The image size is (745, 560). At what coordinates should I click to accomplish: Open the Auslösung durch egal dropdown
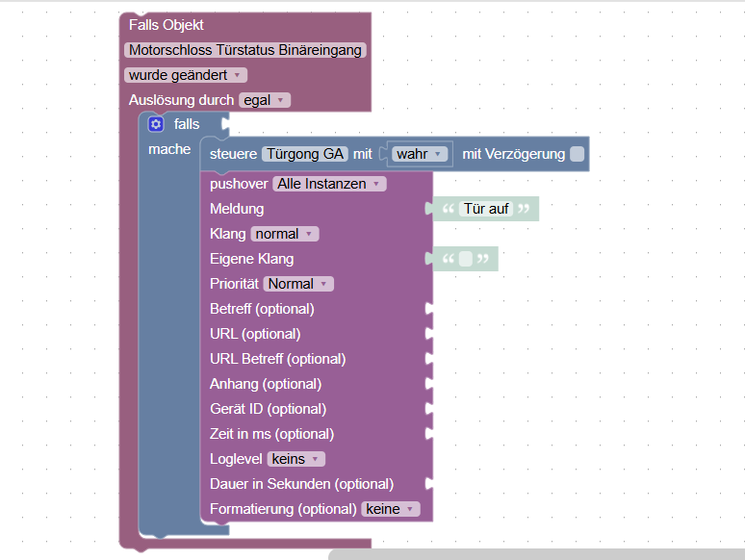pos(265,100)
